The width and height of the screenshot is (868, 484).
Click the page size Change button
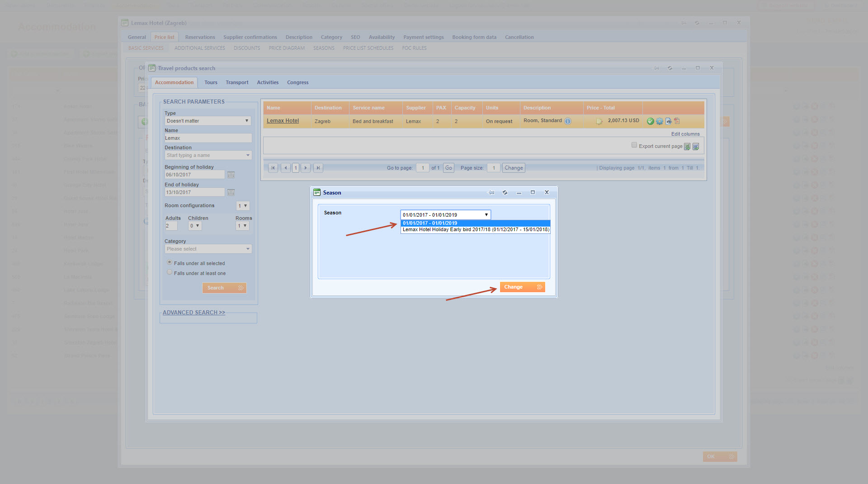(514, 168)
